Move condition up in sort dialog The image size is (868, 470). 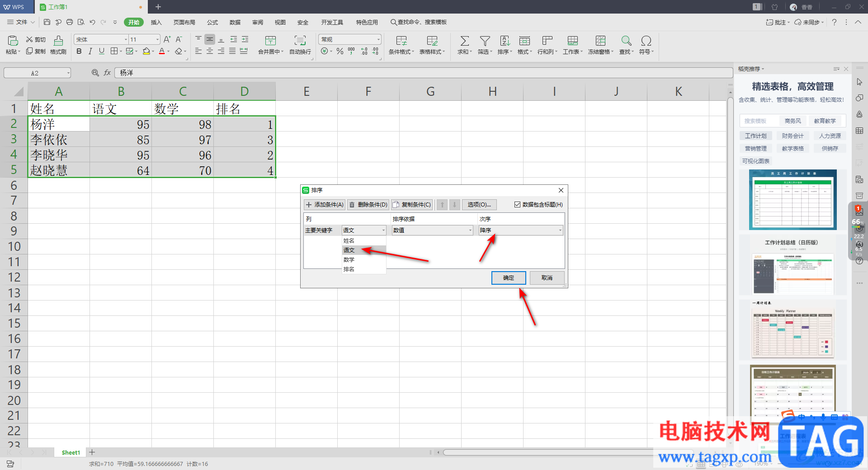tap(442, 205)
